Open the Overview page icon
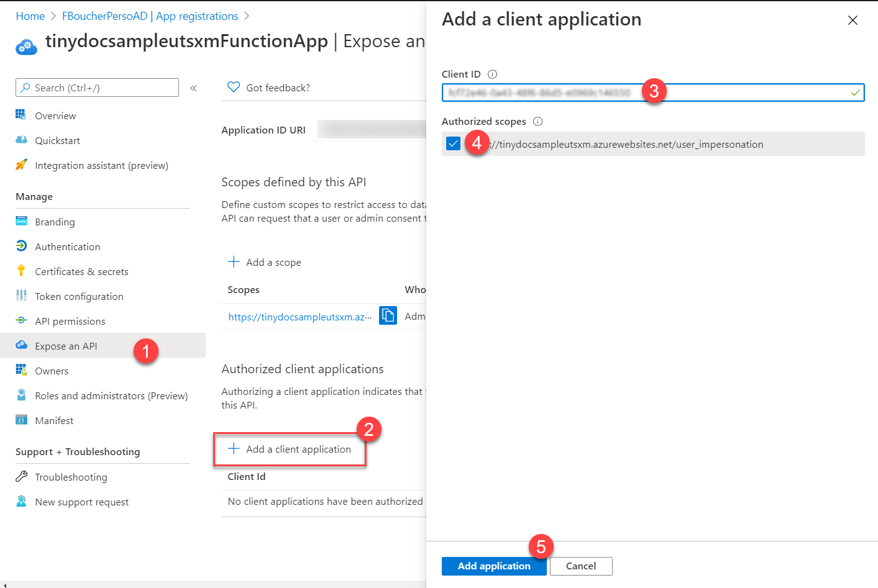Viewport: 878px width, 588px height. click(x=21, y=115)
